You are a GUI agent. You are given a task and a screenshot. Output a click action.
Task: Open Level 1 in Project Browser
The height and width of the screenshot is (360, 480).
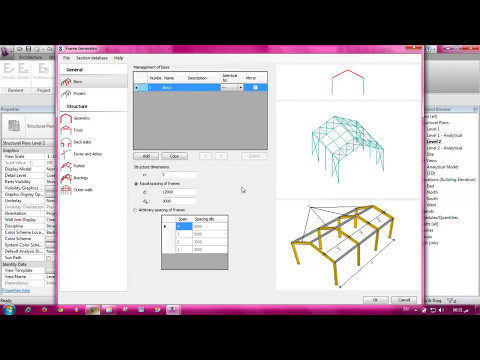click(433, 129)
